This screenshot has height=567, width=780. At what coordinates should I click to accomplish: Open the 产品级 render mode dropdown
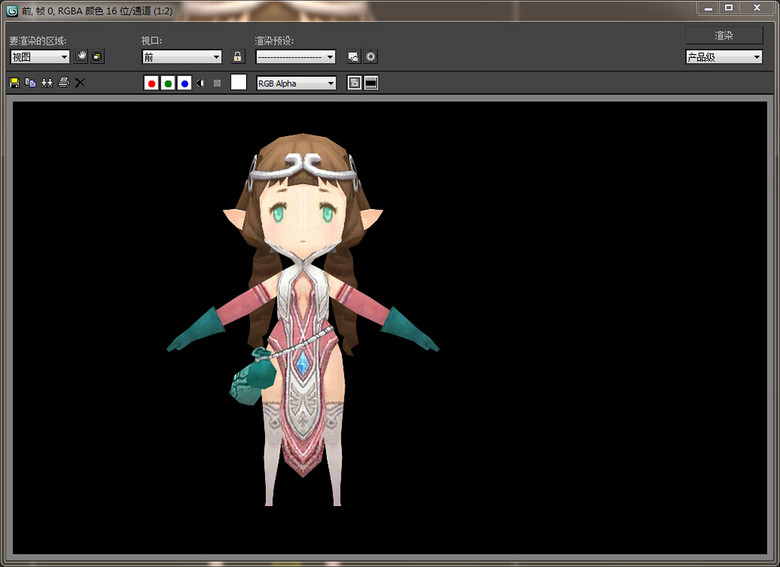(723, 57)
